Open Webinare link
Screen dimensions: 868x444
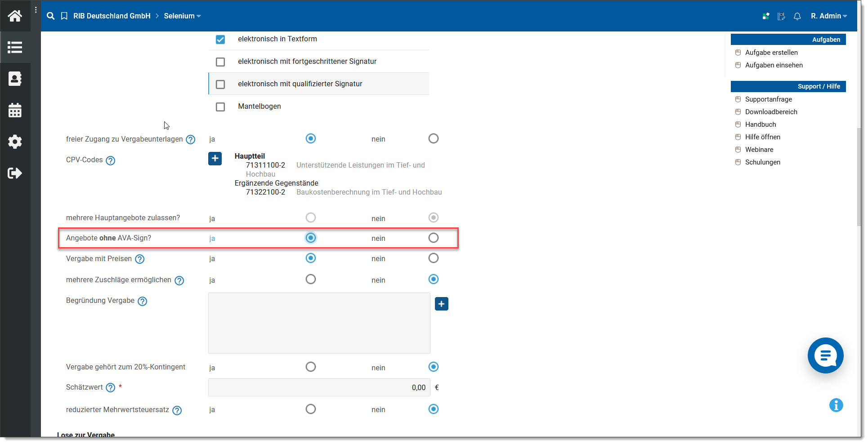pyautogui.click(x=759, y=150)
